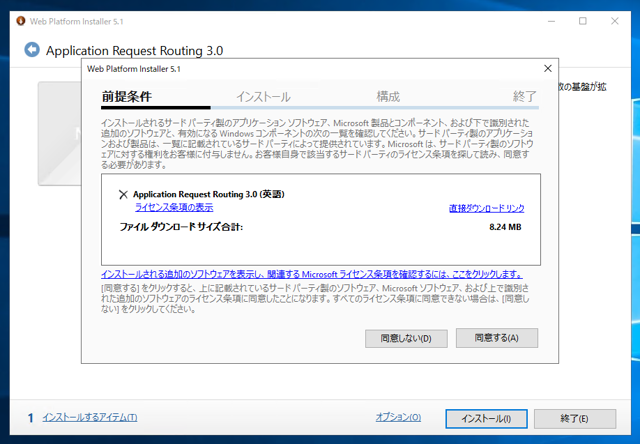Click the blue back arrow icon
Image resolution: width=640 pixels, height=444 pixels.
click(32, 50)
